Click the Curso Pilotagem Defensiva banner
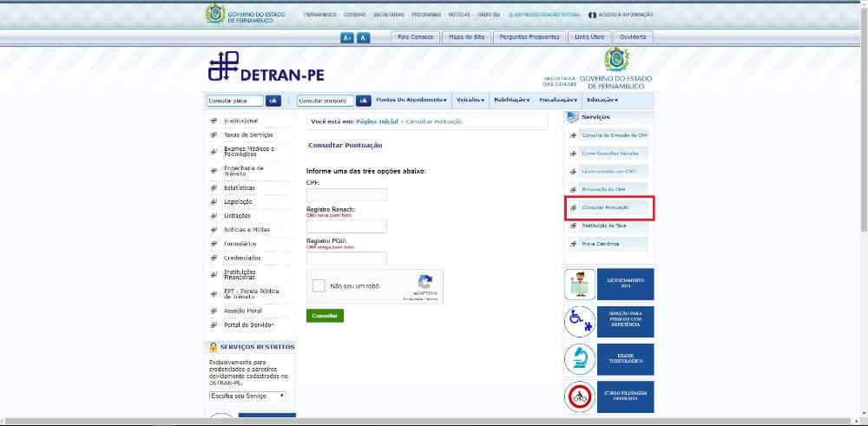This screenshot has height=426, width=868. (625, 397)
